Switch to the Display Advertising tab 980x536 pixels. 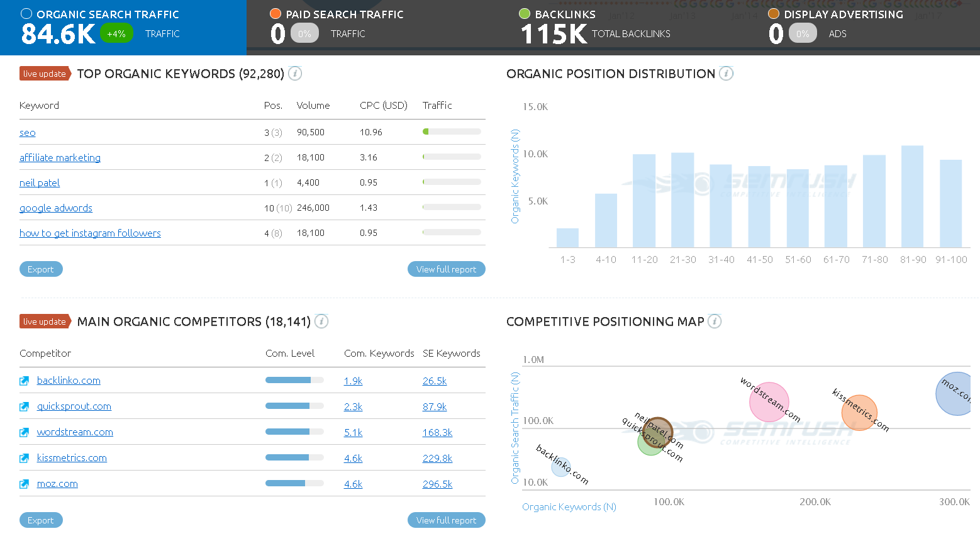pos(862,28)
